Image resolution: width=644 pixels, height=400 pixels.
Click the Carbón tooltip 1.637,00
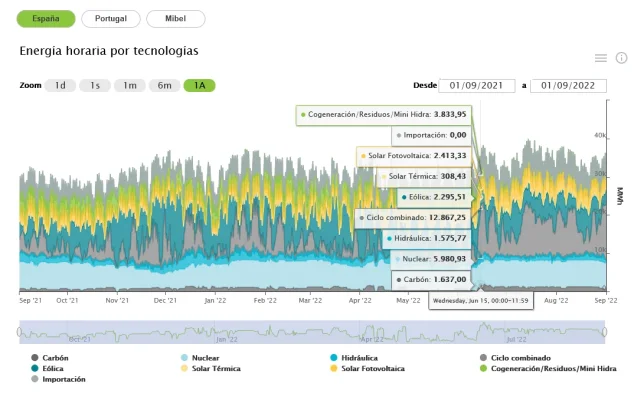pos(432,280)
